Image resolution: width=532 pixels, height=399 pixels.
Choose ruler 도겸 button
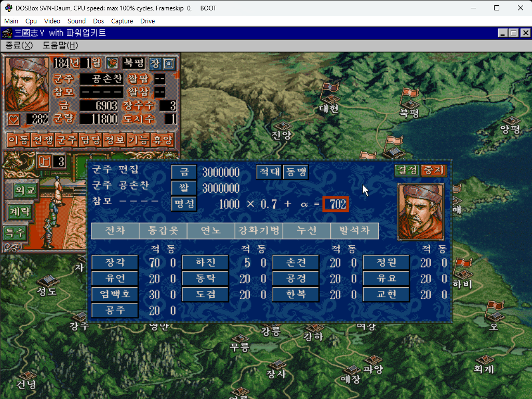[x=205, y=294]
